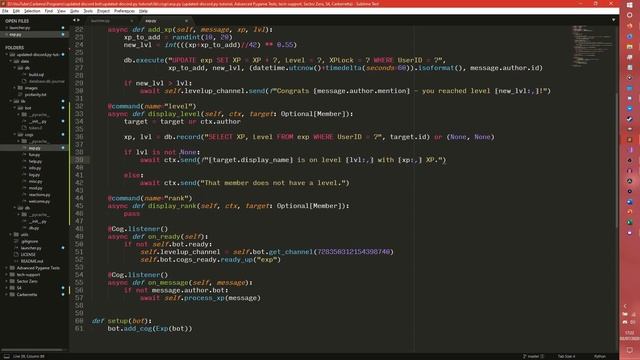Expand the Carberretta folder
The image size is (640, 360).
click(7, 294)
